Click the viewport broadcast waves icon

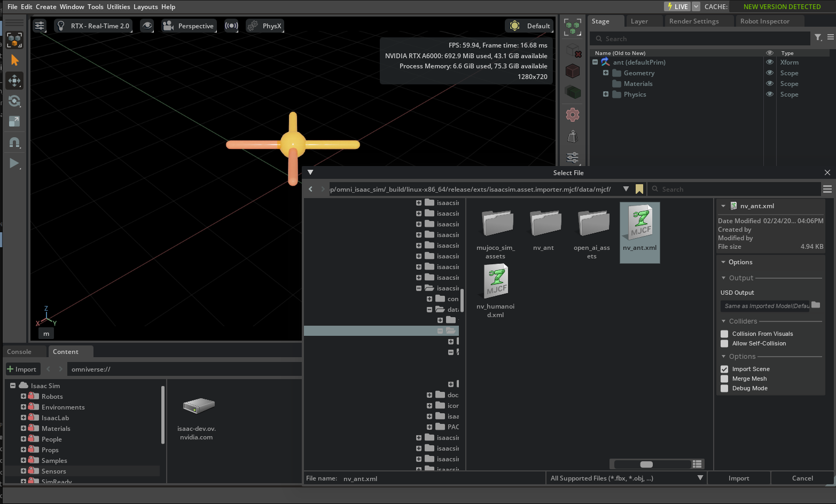tap(231, 26)
